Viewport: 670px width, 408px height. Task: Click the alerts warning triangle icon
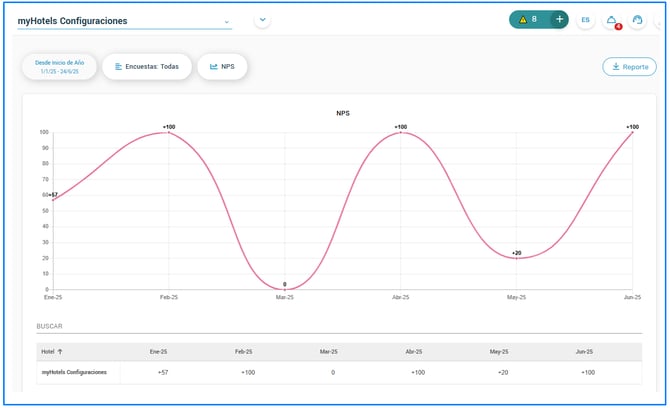[523, 20]
